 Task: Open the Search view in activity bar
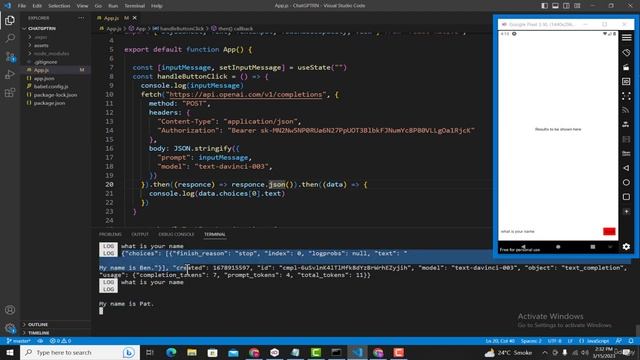(x=10, y=38)
